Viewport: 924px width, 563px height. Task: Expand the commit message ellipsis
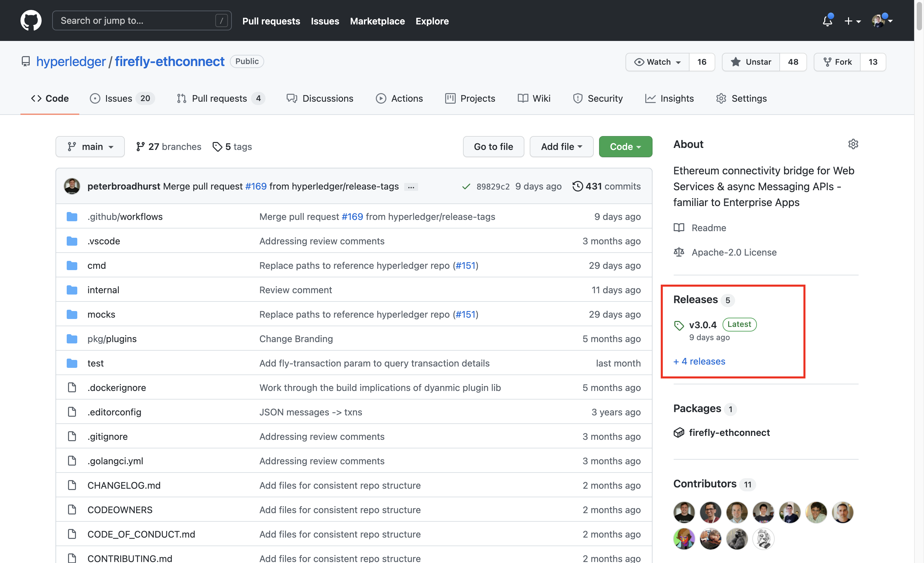pos(411,187)
